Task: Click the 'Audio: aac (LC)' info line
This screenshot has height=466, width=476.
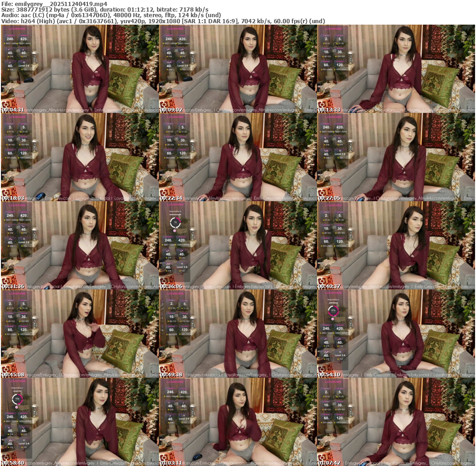Action: 111,15
